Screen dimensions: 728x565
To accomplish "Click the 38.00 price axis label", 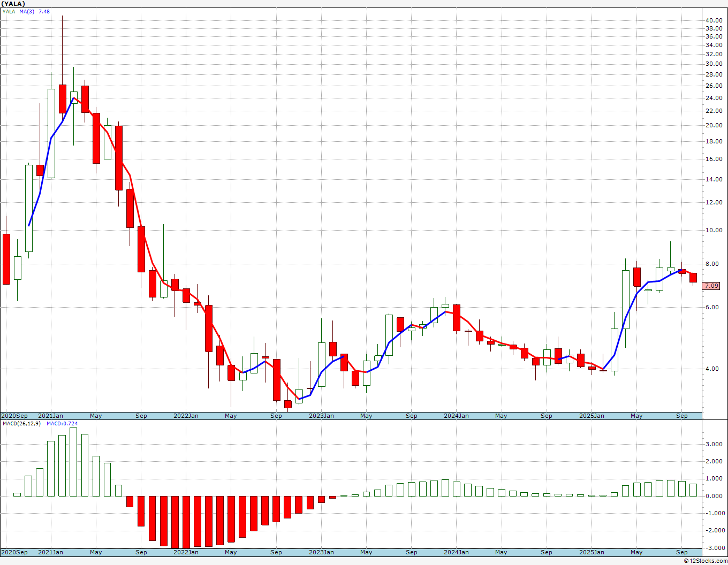I will point(714,28).
